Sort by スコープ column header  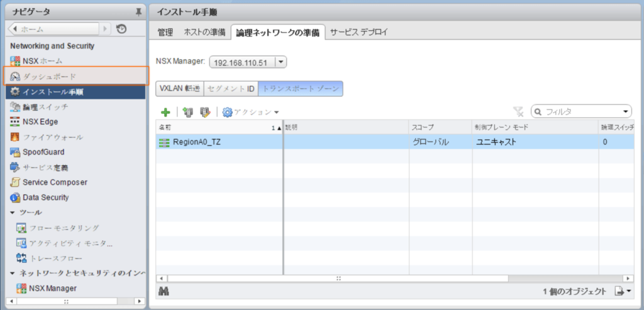point(440,127)
